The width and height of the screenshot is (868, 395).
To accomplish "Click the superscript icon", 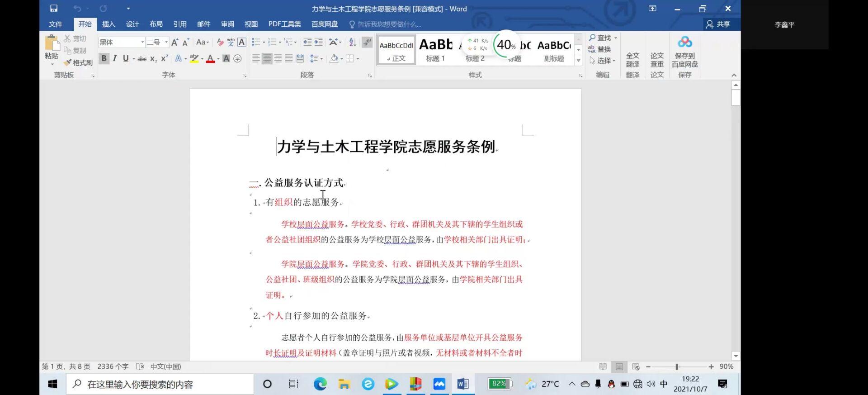I will click(x=165, y=58).
